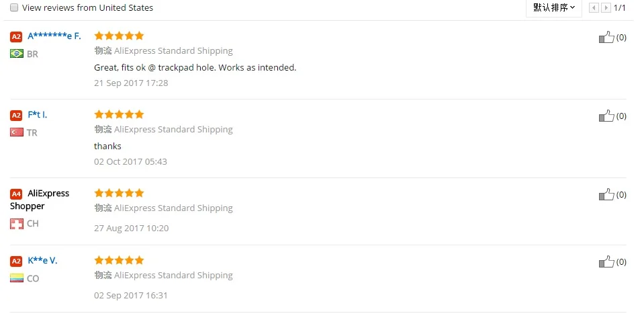Screen dimensions: 644x328
Task: Open the profile of K**e V.
Action: [x=42, y=261]
